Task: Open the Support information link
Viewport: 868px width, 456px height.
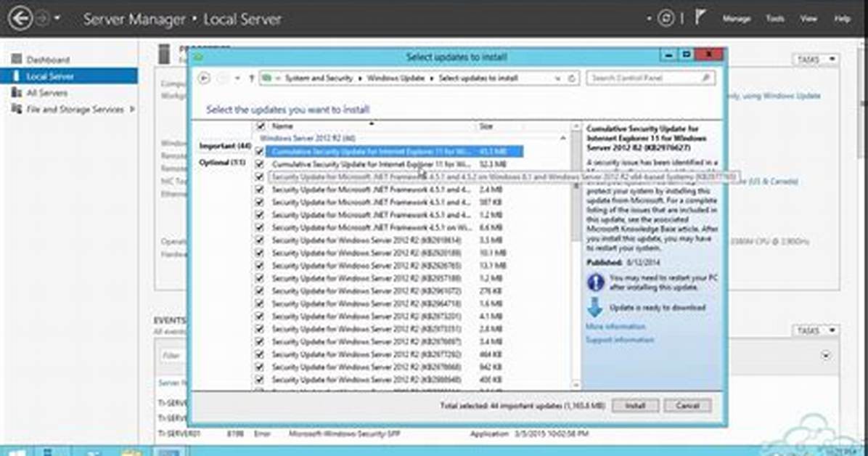Action: coord(620,340)
